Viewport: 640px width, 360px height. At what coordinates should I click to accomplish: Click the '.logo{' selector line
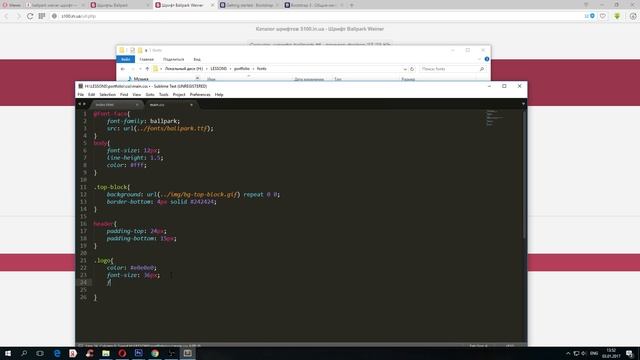point(104,260)
